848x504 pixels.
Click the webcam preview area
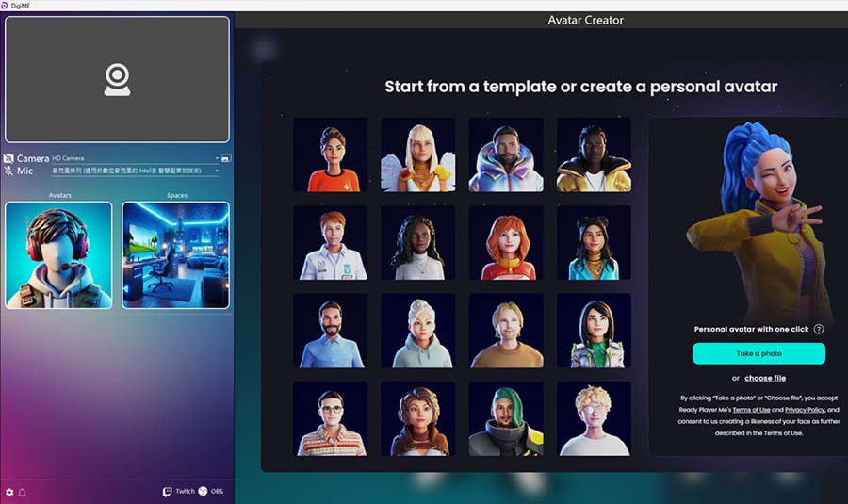(118, 79)
